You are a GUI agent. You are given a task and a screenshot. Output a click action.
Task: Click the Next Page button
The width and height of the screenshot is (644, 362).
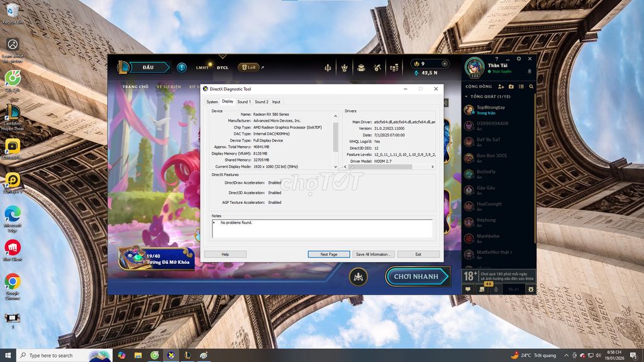(328, 254)
